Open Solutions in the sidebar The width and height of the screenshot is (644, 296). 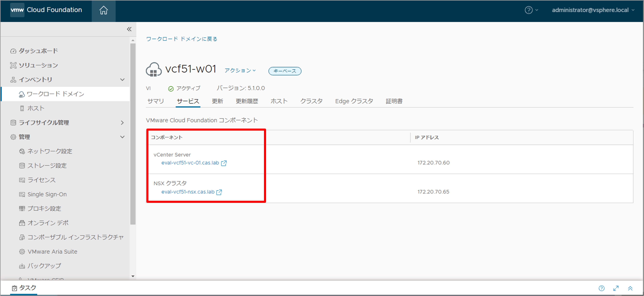38,65
